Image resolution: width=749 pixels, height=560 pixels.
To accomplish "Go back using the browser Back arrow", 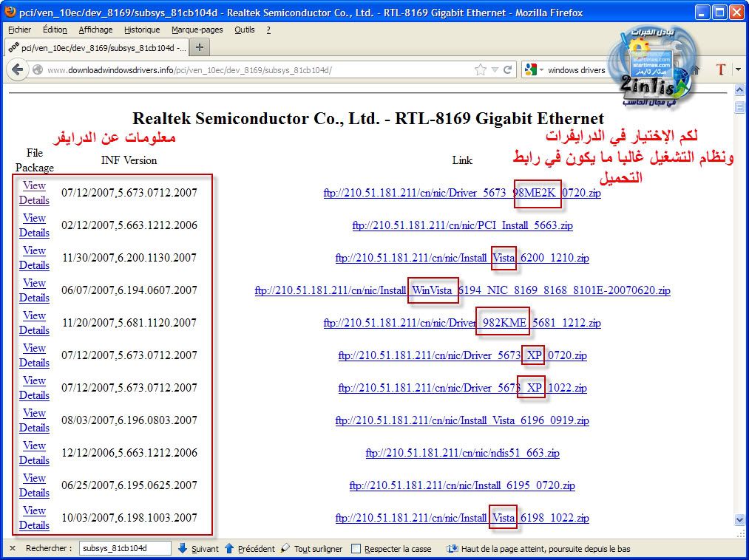I will click(x=17, y=69).
